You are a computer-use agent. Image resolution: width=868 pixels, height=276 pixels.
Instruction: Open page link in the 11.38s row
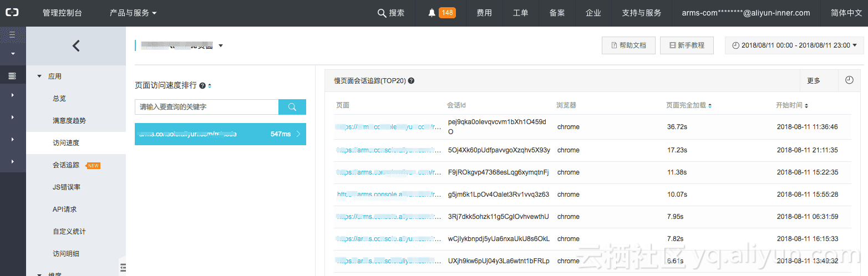point(389,172)
